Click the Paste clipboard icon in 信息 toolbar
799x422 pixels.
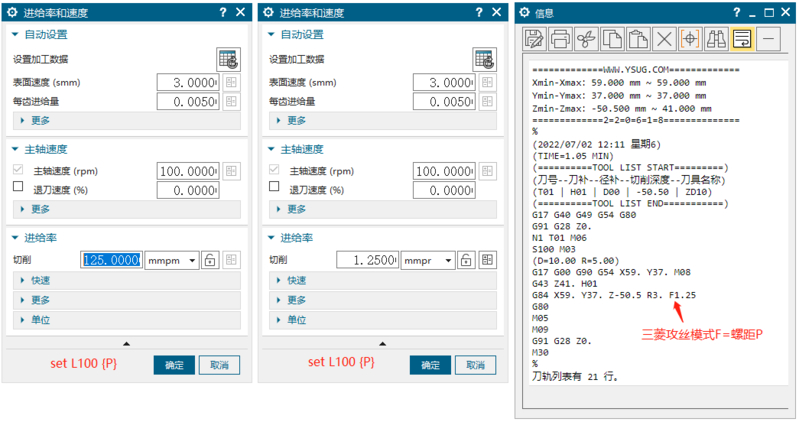tap(638, 39)
